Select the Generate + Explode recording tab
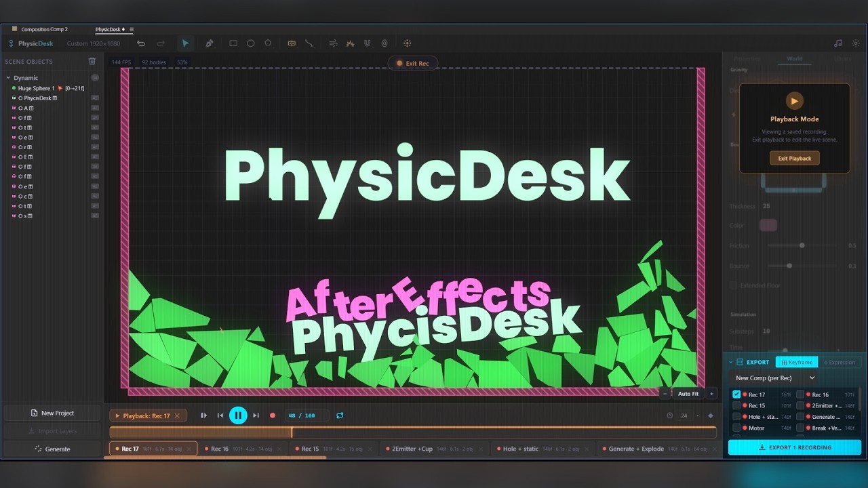 (658, 449)
